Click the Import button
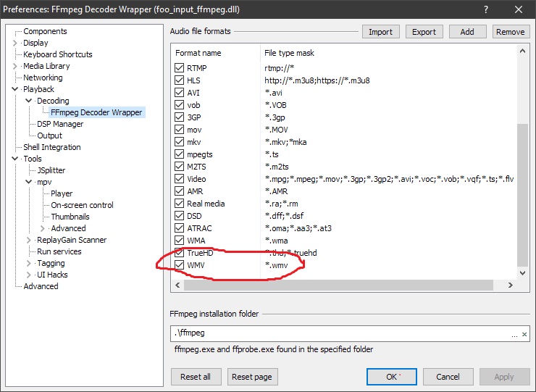This screenshot has width=536, height=392. click(380, 32)
